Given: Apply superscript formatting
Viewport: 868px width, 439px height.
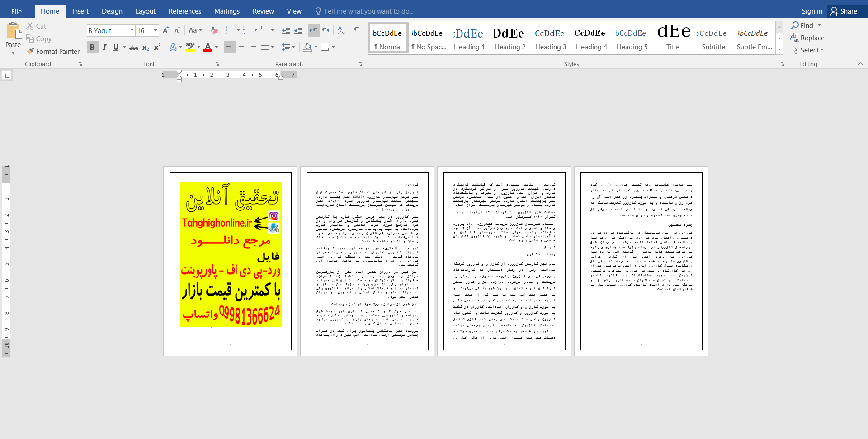Looking at the screenshot, I should pos(157,47).
